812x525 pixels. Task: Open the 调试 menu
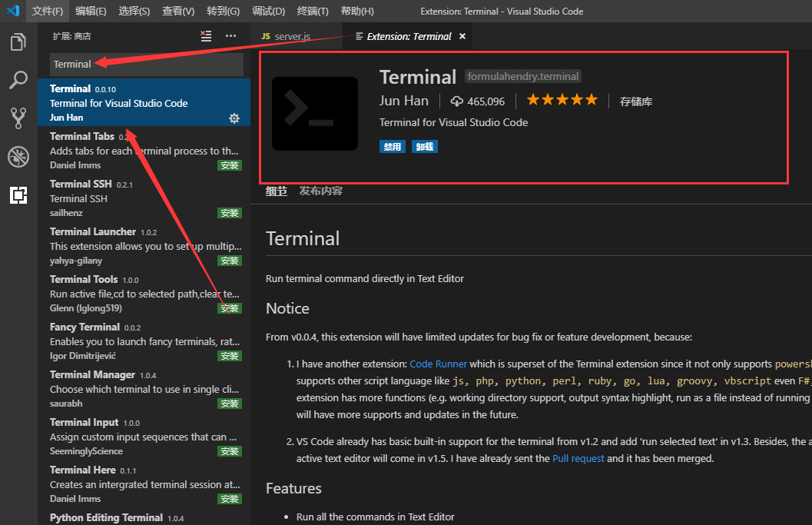click(x=267, y=11)
